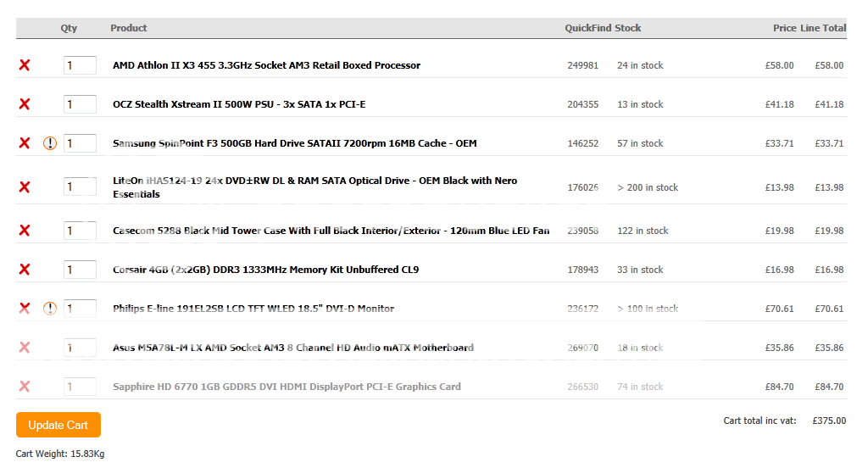This screenshot has width=868, height=468.
Task: Open warning notice for Philips monitor
Action: 50,309
